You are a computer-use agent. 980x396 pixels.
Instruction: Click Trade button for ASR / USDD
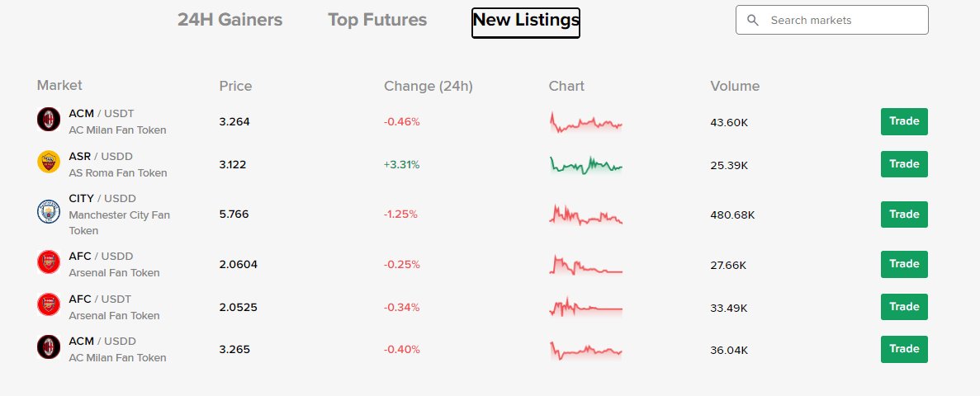pyautogui.click(x=904, y=164)
